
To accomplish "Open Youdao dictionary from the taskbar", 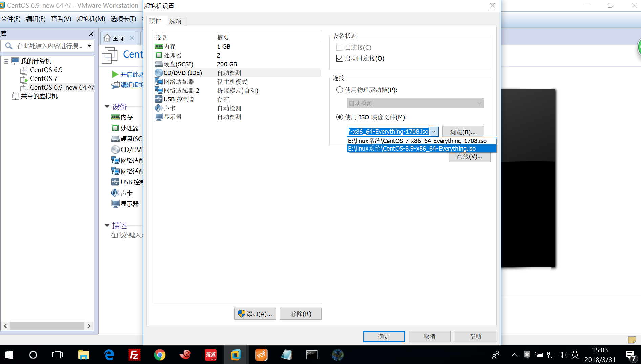I will [x=211, y=355].
